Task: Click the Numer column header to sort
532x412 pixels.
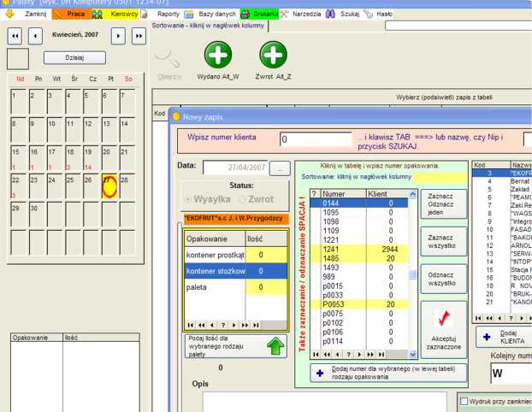Action: (343, 194)
